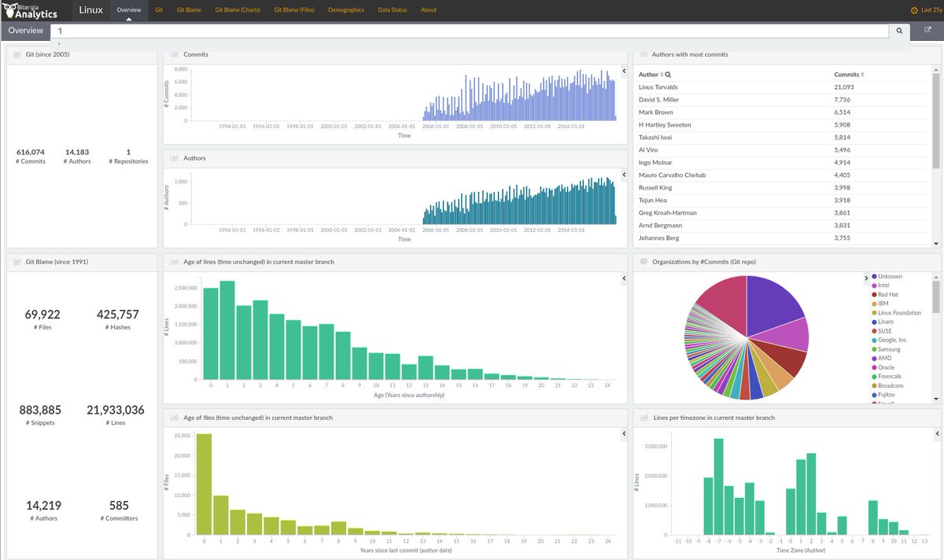Run the query with magnifier search button

899,31
